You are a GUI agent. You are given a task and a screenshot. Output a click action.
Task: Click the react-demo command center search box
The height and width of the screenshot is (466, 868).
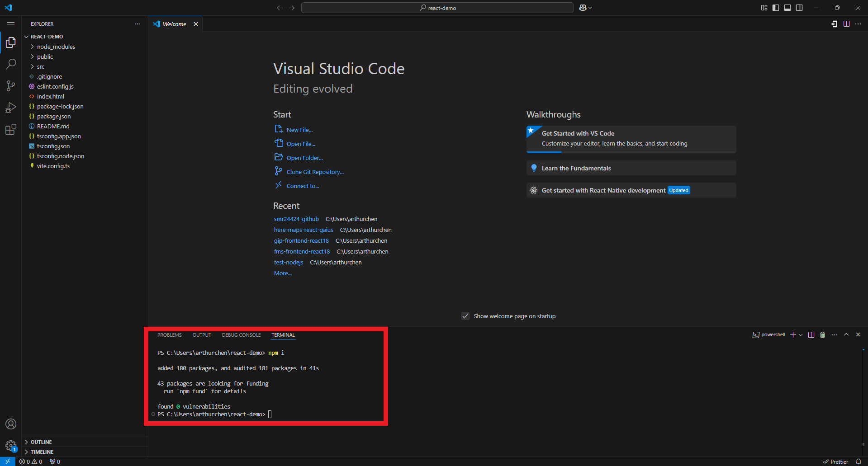tap(437, 8)
